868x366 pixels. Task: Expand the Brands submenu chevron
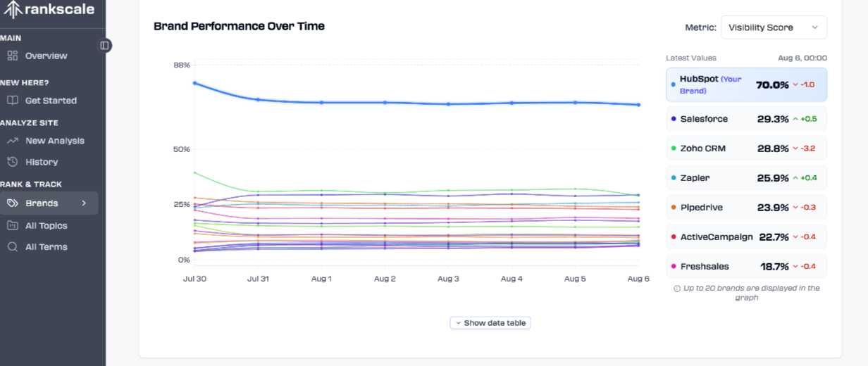pyautogui.click(x=84, y=203)
